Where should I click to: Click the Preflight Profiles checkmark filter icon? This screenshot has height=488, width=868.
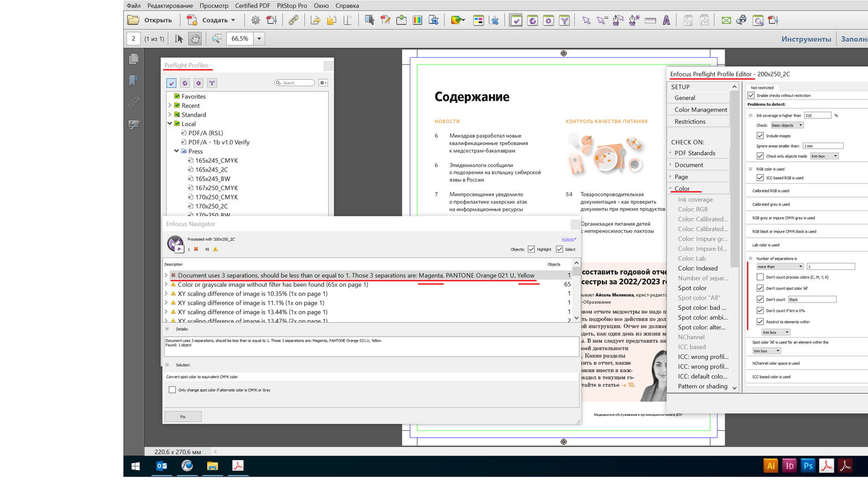[x=171, y=83]
